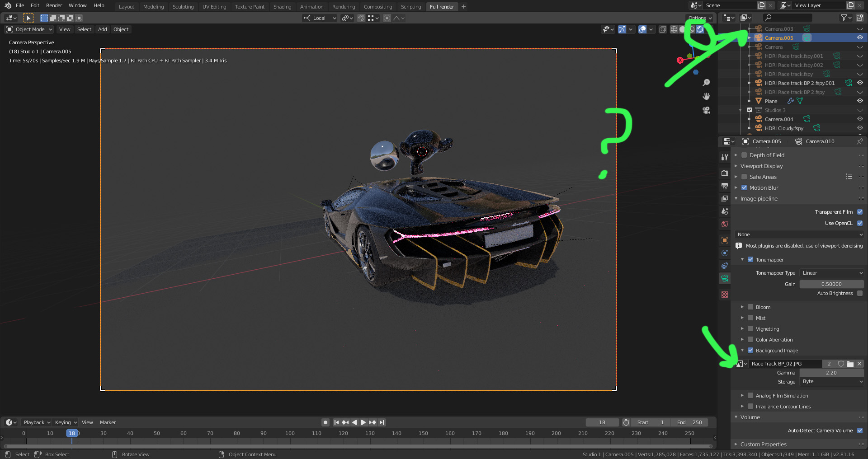Open the Render menu in the top bar
This screenshot has height=459, width=868.
[x=54, y=5]
